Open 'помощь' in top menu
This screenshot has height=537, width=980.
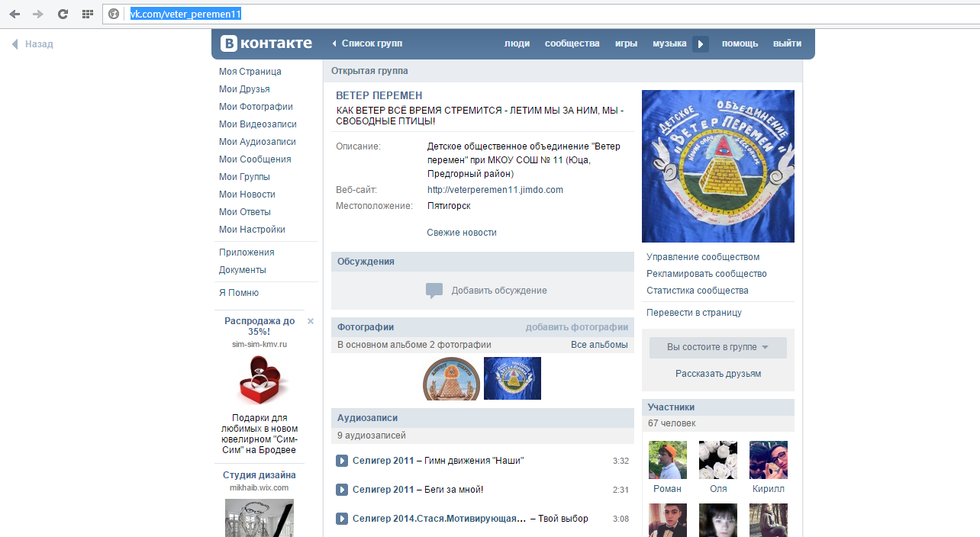click(740, 43)
